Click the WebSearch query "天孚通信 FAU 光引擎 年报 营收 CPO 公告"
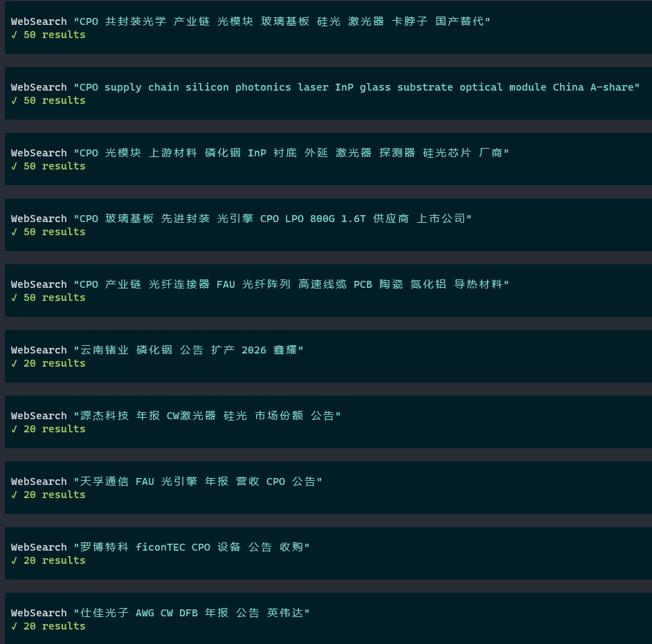652x644 pixels. tap(197, 481)
